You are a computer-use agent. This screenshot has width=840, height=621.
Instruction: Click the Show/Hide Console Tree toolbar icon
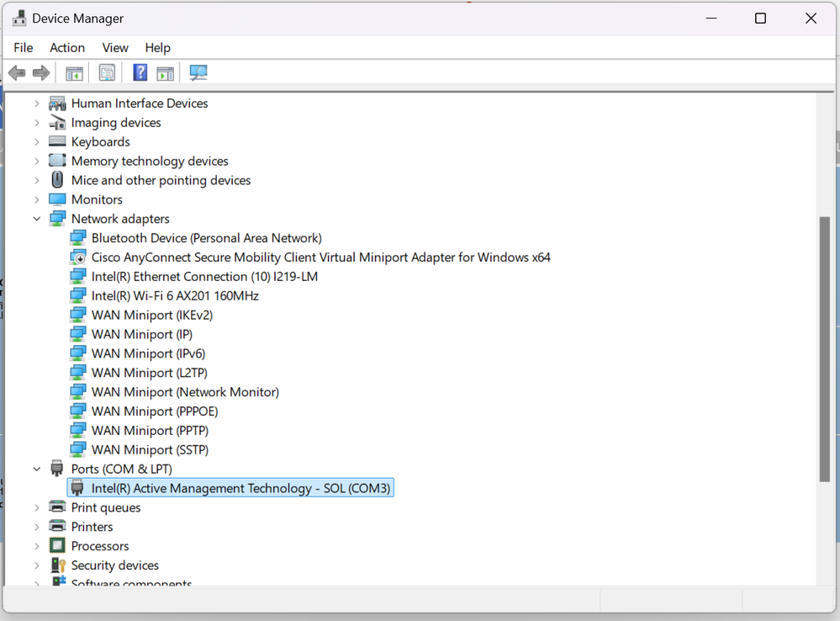(x=73, y=72)
